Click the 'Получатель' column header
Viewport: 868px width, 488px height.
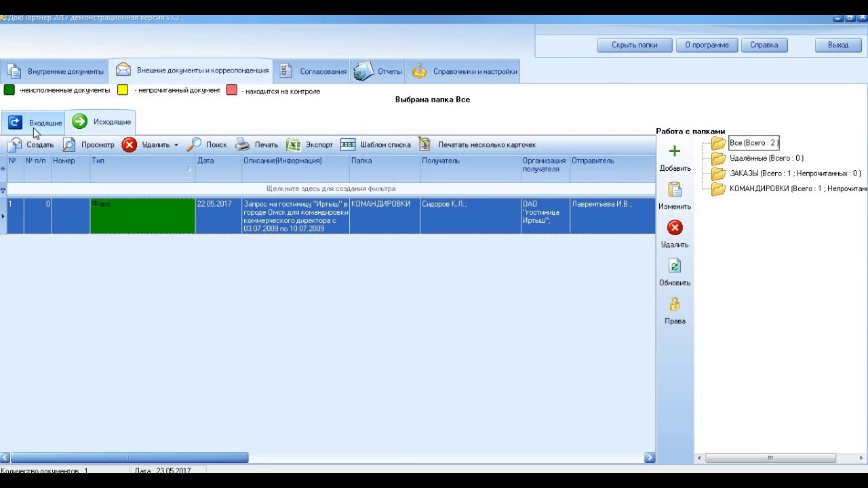[471, 169]
